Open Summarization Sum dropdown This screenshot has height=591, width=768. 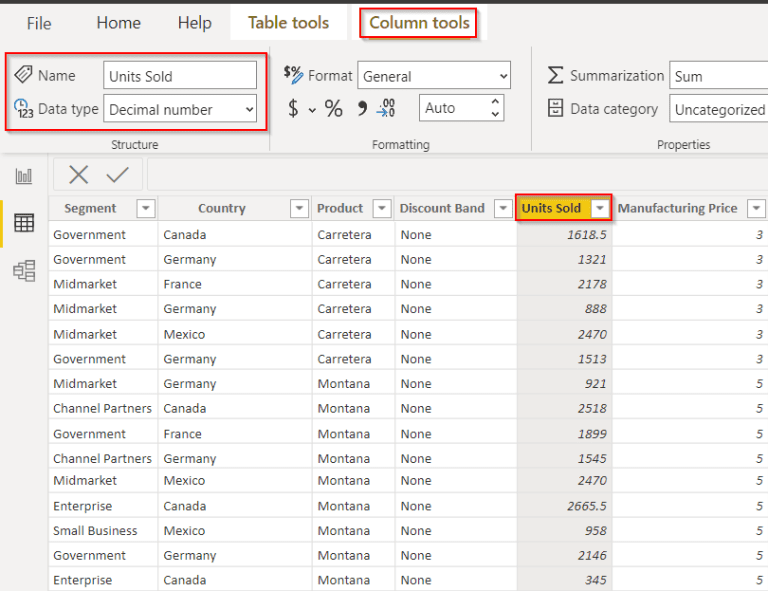[719, 75]
